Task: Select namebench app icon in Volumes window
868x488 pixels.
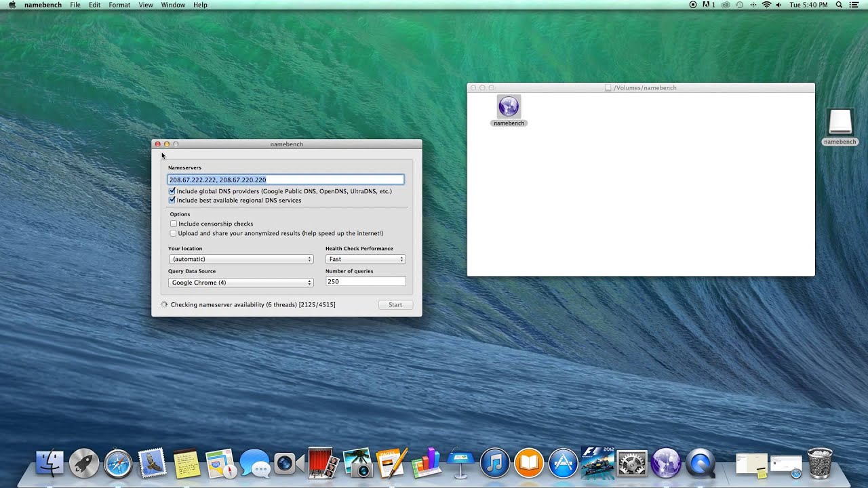Action: pyautogui.click(x=509, y=110)
